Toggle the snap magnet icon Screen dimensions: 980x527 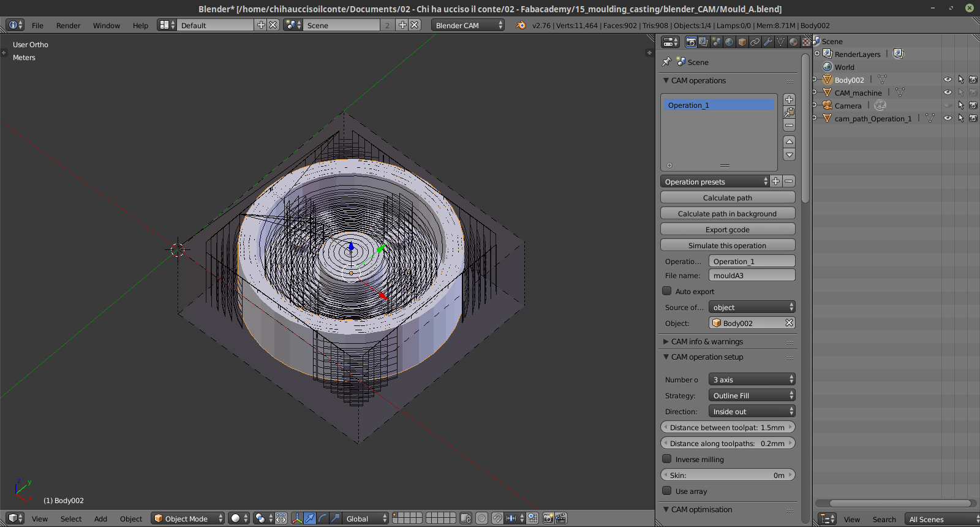497,518
